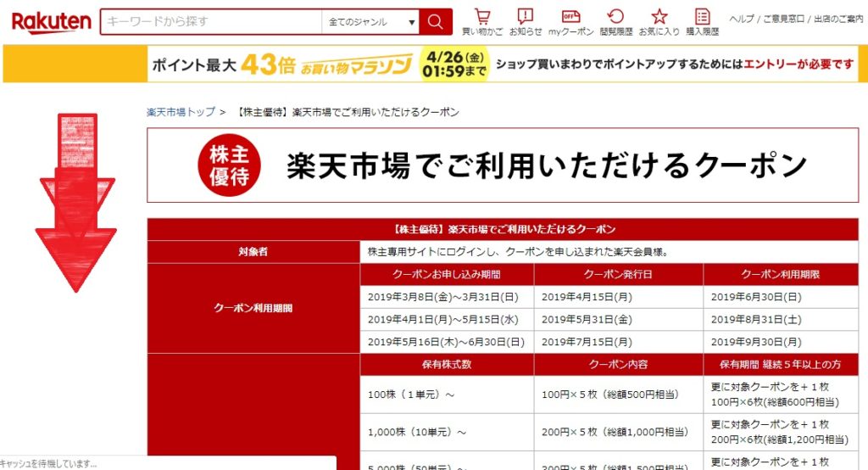This screenshot has width=868, height=470.
Task: Click エントリーが必要です entry link in banner
Action: (798, 64)
